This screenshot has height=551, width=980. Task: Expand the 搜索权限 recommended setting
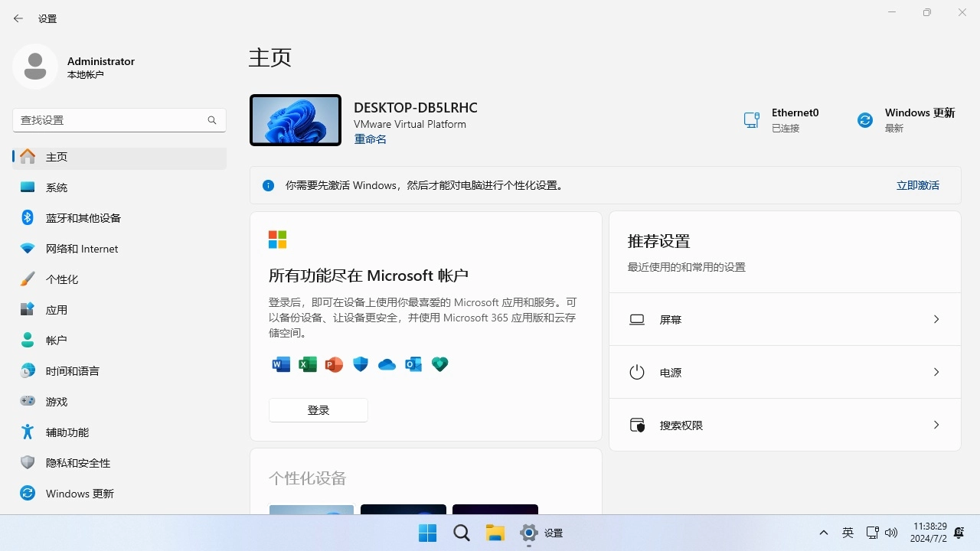tap(784, 425)
